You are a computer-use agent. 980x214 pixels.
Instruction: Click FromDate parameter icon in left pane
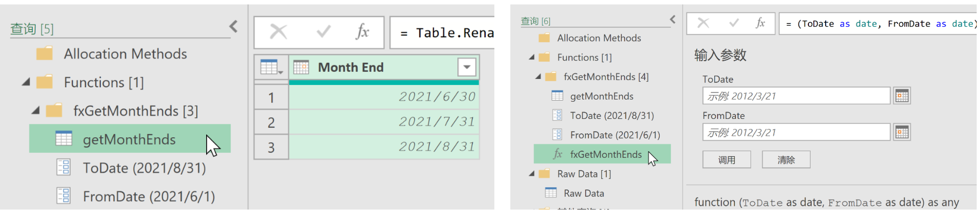[64, 196]
